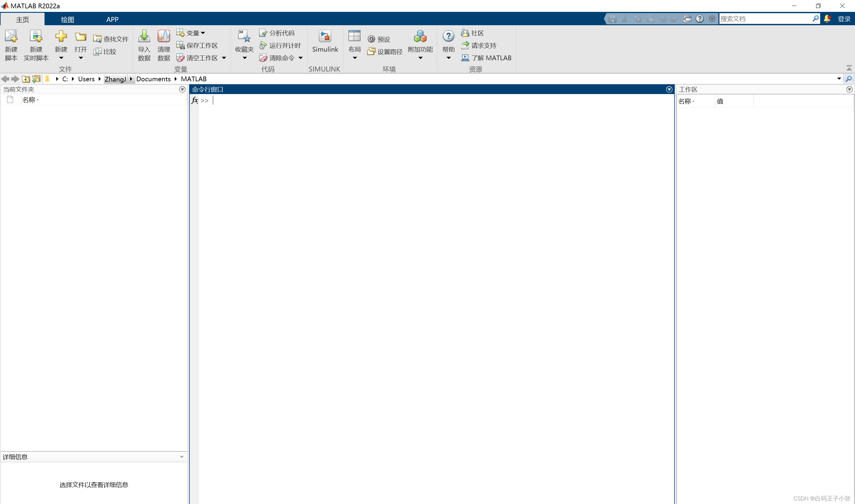Expand the Layout (布局) dropdown
855x504 pixels.
[354, 58]
